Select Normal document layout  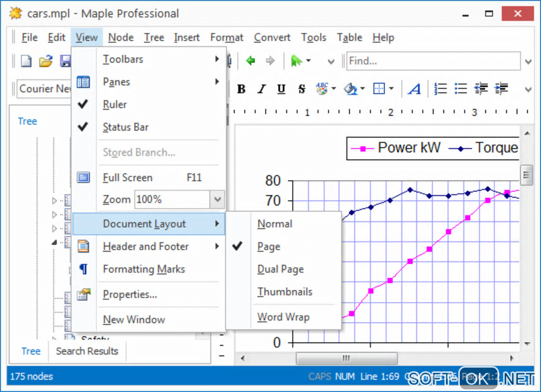[x=284, y=224]
